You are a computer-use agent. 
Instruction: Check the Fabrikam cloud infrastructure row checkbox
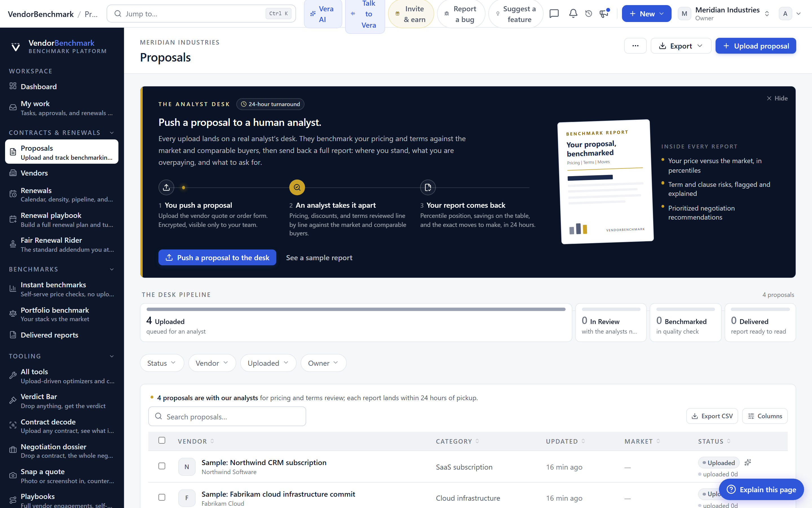coord(162,497)
